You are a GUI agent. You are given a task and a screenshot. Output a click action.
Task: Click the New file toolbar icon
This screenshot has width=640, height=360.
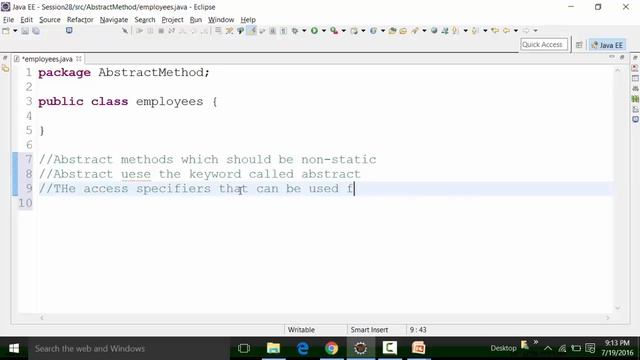click(x=6, y=31)
